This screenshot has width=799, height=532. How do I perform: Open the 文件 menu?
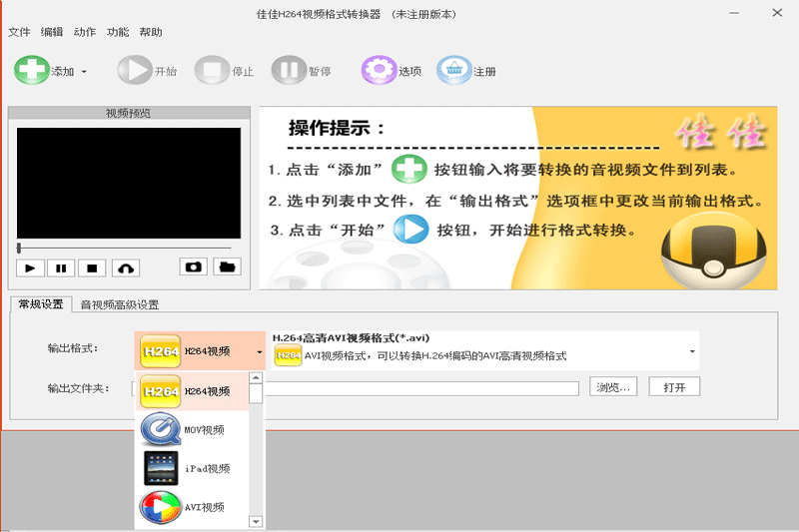pyautogui.click(x=19, y=32)
